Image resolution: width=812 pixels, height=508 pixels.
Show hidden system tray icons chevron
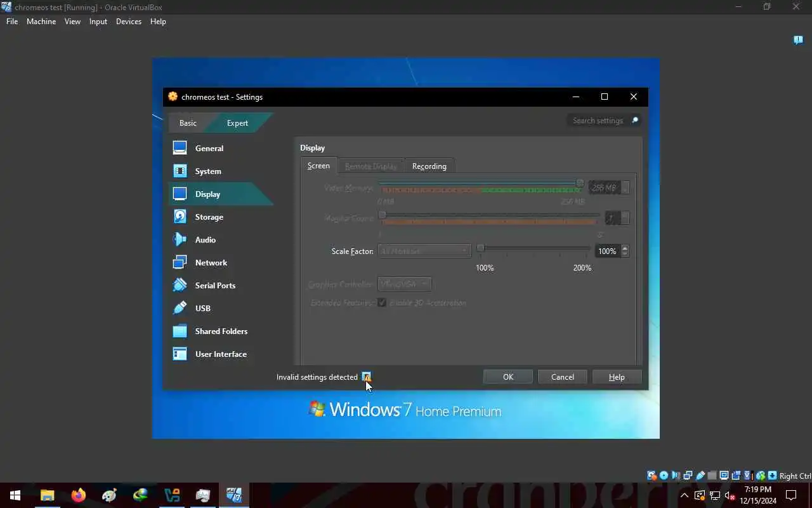(684, 495)
